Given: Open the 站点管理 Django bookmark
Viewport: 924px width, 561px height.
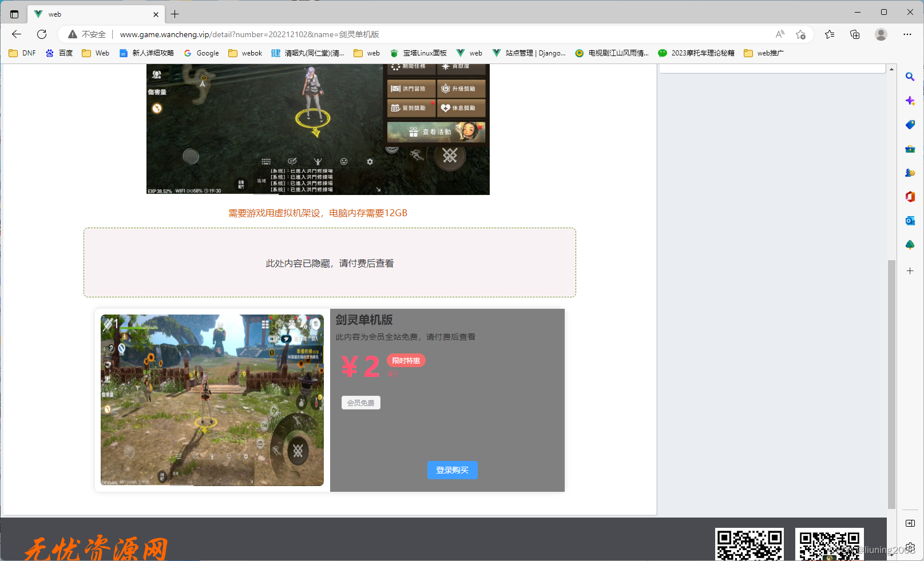Looking at the screenshot, I should point(529,53).
